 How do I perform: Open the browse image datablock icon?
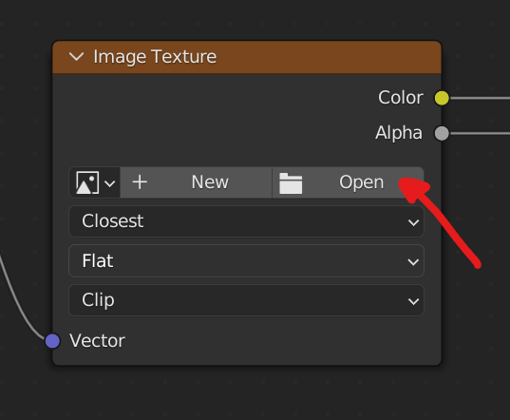pyautogui.click(x=95, y=182)
